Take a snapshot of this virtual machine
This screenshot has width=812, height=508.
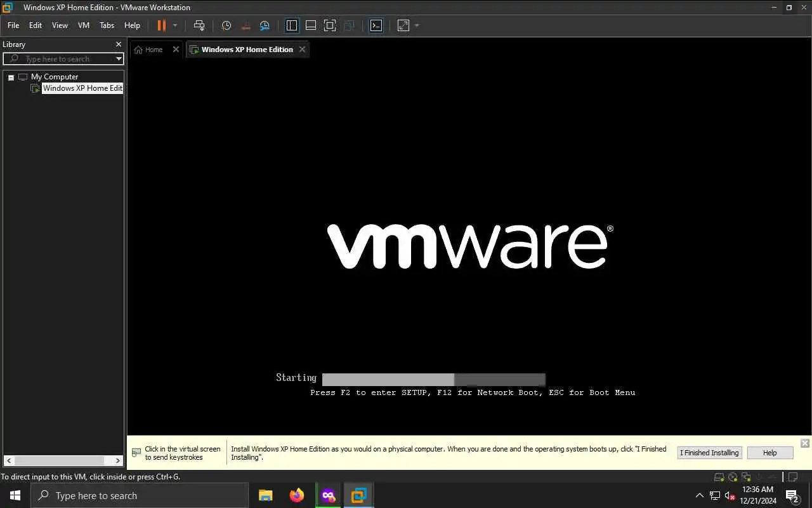point(226,25)
